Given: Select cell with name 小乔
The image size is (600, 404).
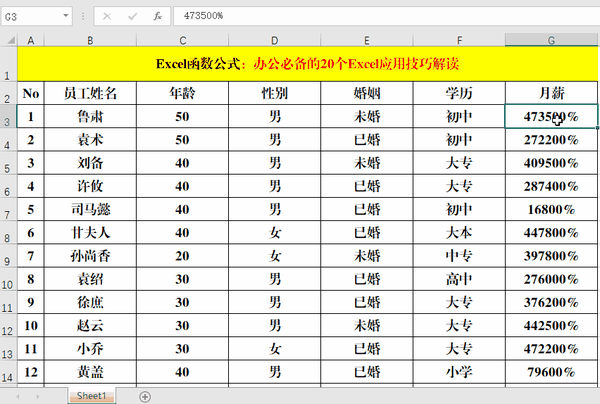Looking at the screenshot, I should pyautogui.click(x=90, y=349).
